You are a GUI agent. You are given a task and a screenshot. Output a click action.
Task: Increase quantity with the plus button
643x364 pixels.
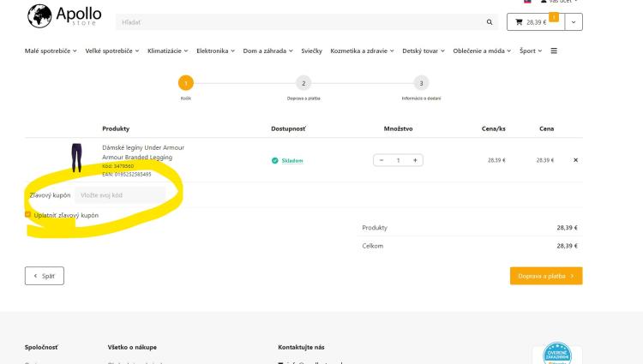pyautogui.click(x=415, y=160)
